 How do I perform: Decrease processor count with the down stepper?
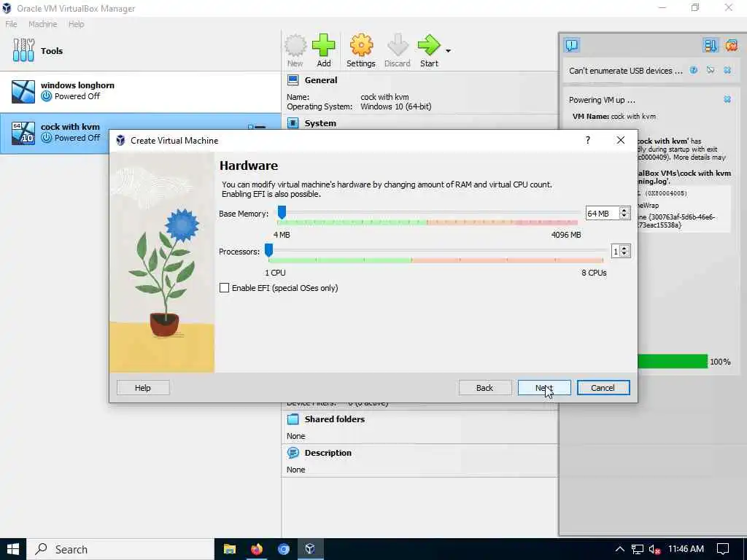point(624,254)
